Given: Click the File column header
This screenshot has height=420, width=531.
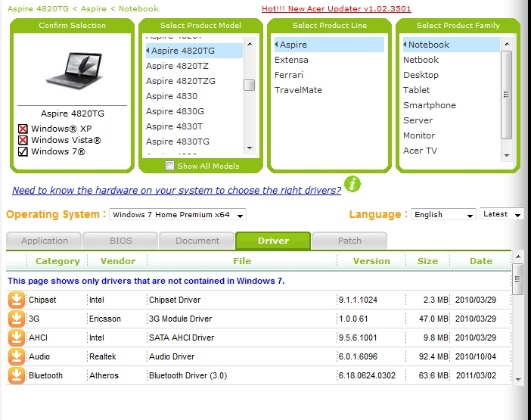Looking at the screenshot, I should click(242, 261).
